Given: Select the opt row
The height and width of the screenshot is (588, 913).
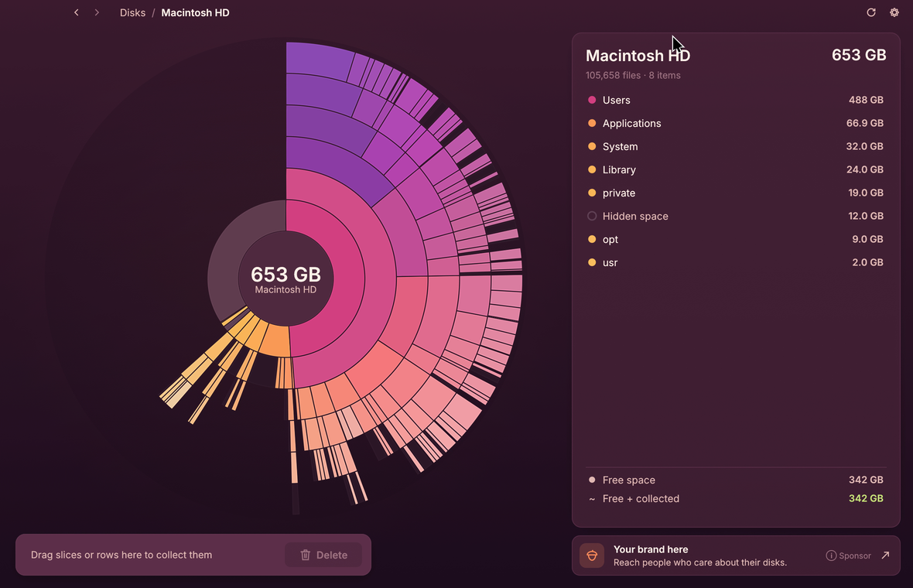Looking at the screenshot, I should (736, 239).
